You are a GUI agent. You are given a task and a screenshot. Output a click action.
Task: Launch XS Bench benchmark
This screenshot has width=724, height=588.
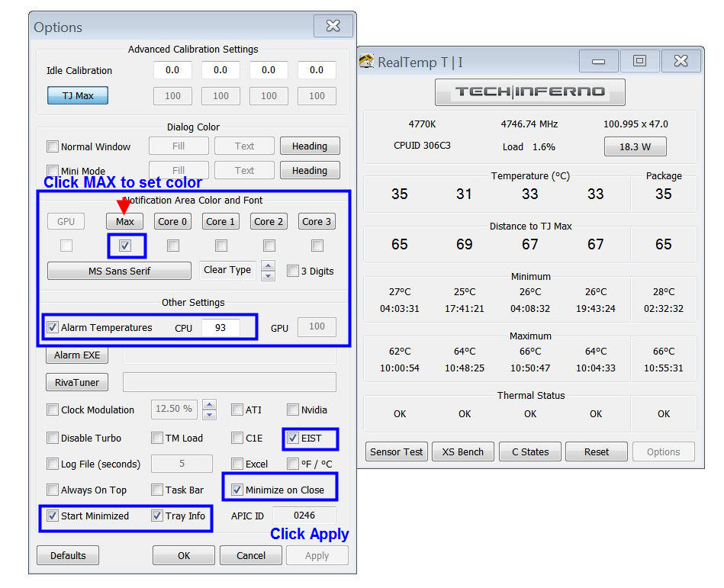462,451
